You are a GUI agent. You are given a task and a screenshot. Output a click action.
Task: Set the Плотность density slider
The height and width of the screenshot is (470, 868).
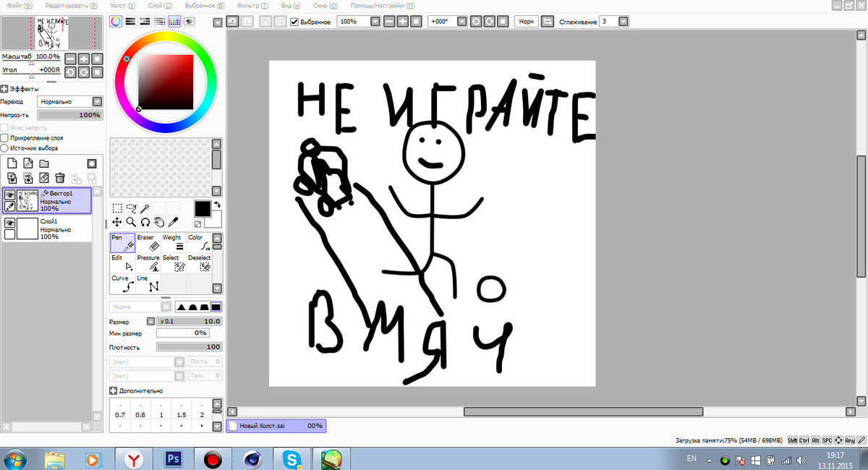coord(189,347)
